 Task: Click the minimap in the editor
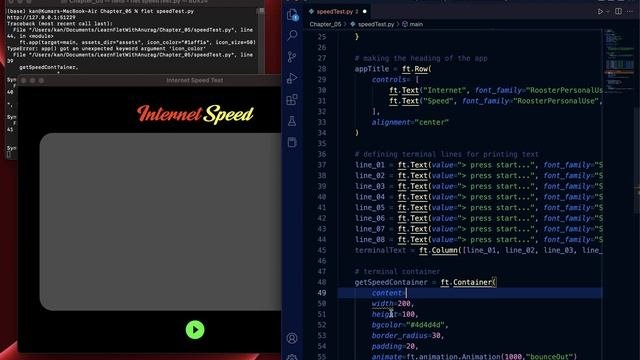point(619,61)
